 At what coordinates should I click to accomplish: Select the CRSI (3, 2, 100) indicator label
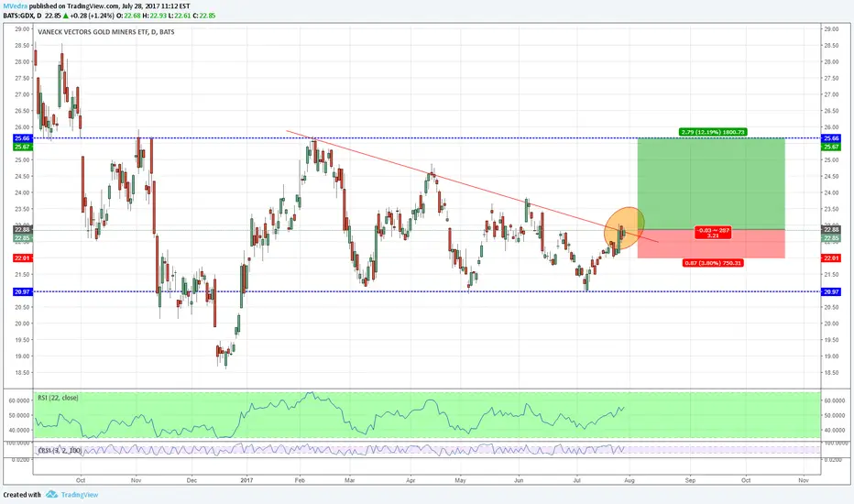point(60,451)
